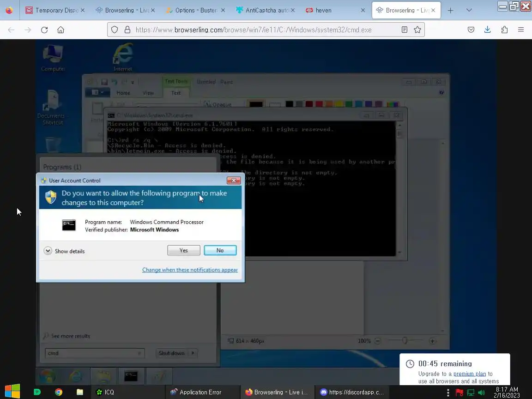This screenshot has width=532, height=399.
Task: Go forward one page in Firefox
Action: [x=28, y=30]
